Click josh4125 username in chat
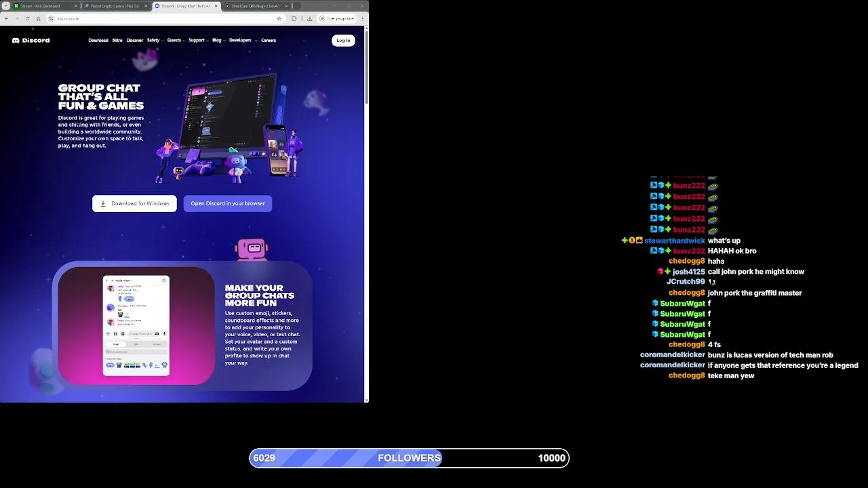Screen dimensions: 868x488 pos(689,272)
